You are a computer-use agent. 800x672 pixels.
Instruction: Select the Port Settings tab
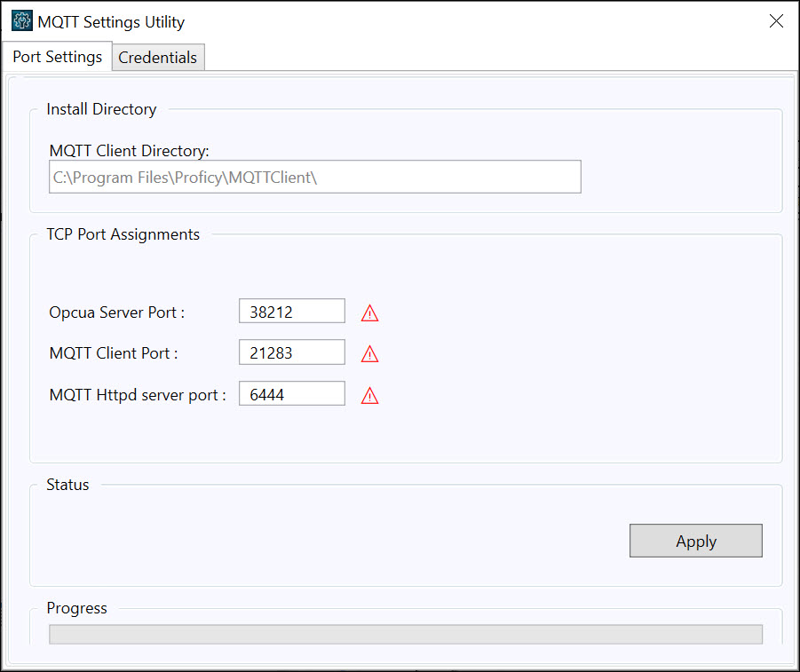click(57, 56)
